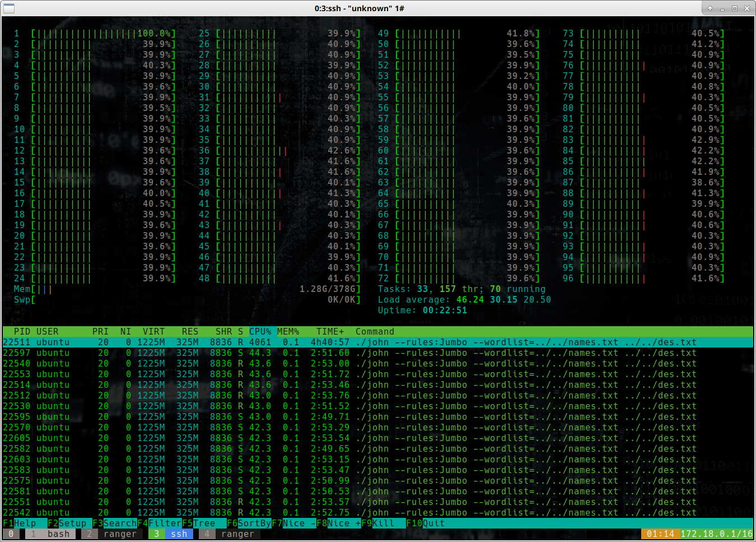The height and width of the screenshot is (542, 756).
Task: Sort by the NI column header
Action: click(126, 332)
